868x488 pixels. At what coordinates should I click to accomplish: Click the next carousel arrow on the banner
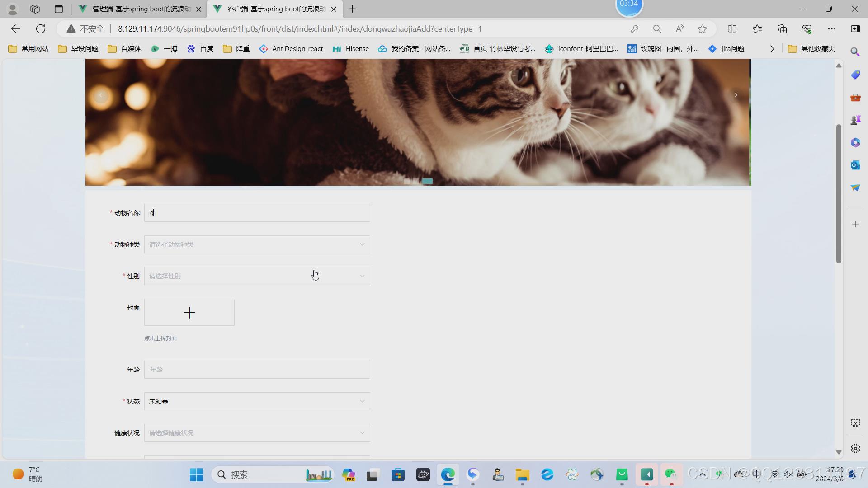coord(736,95)
